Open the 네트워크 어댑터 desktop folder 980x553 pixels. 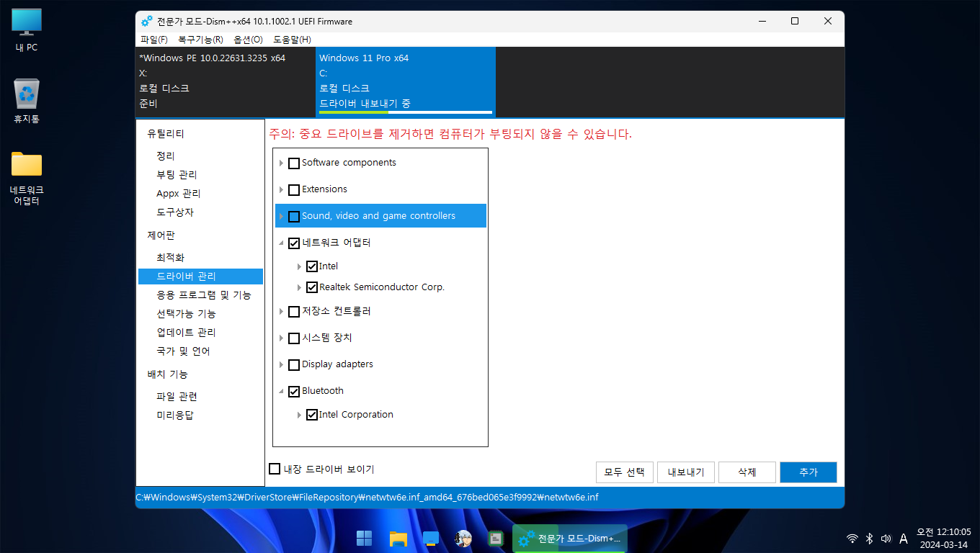(27, 178)
